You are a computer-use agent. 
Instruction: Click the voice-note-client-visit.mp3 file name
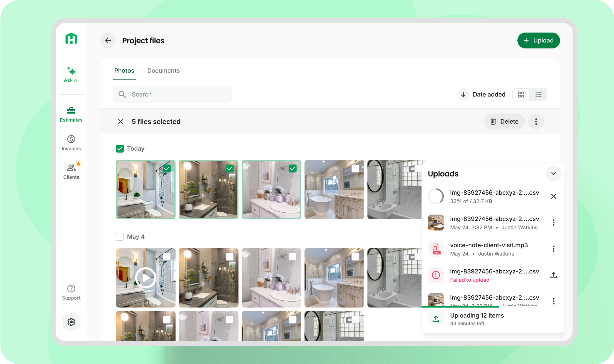pyautogui.click(x=489, y=245)
